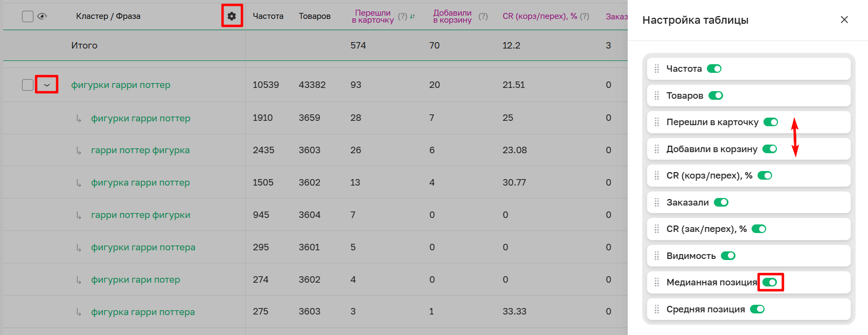Select the фигурки гарри поттер cluster checkbox
The image size is (868, 335).
[27, 85]
